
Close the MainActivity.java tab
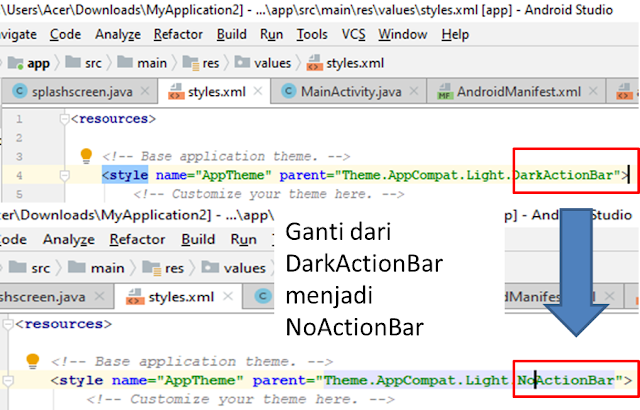click(413, 91)
